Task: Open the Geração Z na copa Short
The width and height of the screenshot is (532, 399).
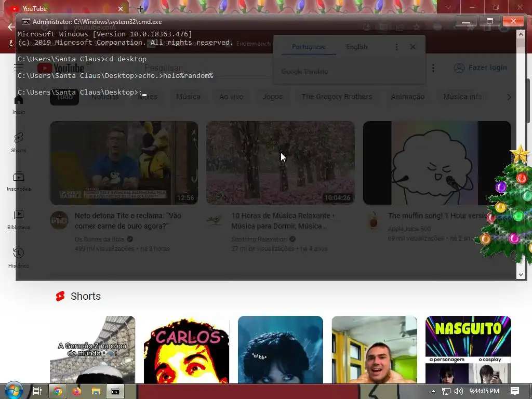Action: click(92, 350)
